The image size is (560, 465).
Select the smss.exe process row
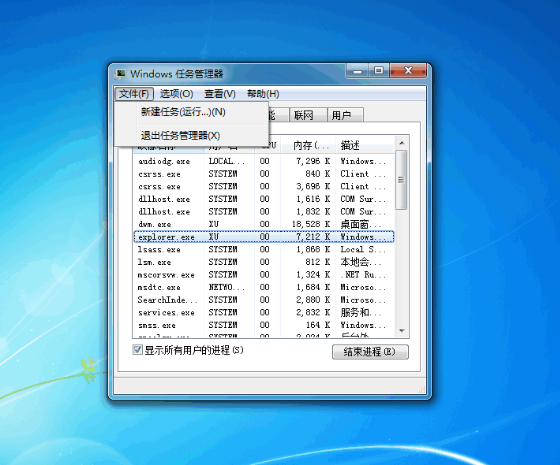(264, 325)
